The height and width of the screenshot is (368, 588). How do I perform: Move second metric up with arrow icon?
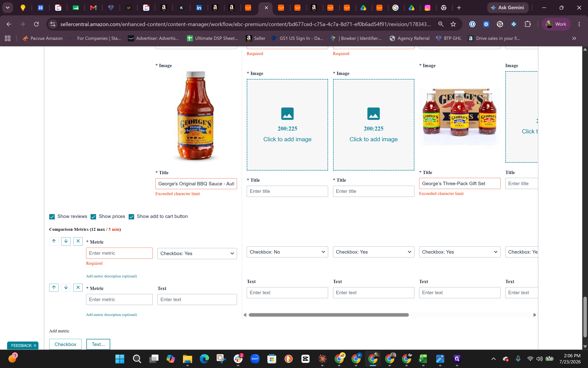pos(54,287)
